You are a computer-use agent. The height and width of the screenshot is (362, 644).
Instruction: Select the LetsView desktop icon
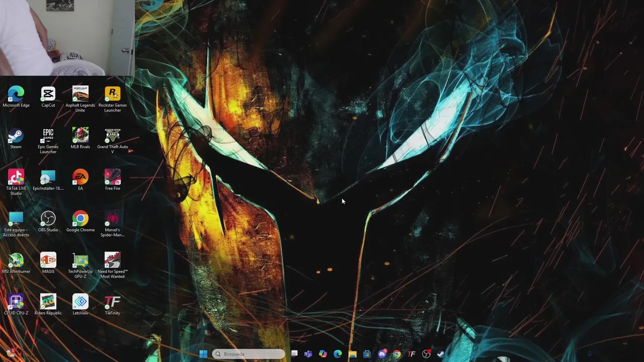pos(80,305)
